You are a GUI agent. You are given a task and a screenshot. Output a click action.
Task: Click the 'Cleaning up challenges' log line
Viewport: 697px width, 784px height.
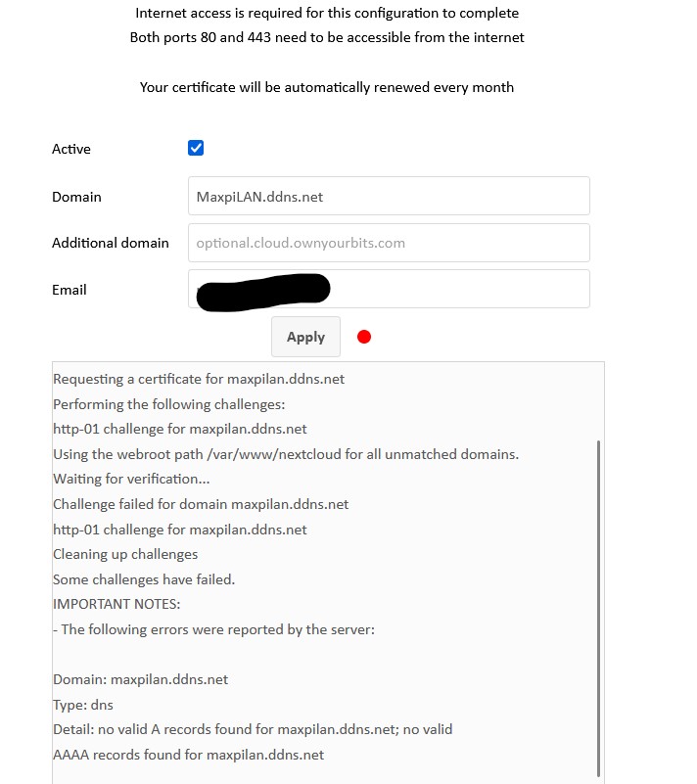tap(125, 554)
